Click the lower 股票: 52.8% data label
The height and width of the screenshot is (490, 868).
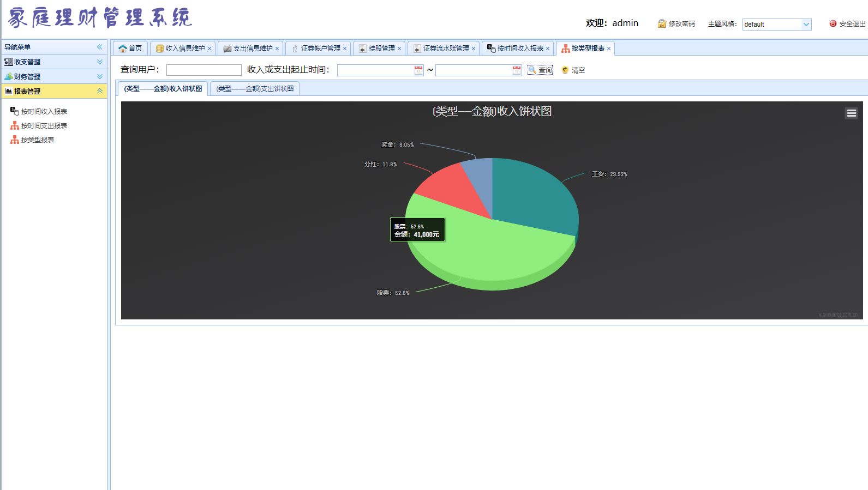tap(393, 293)
